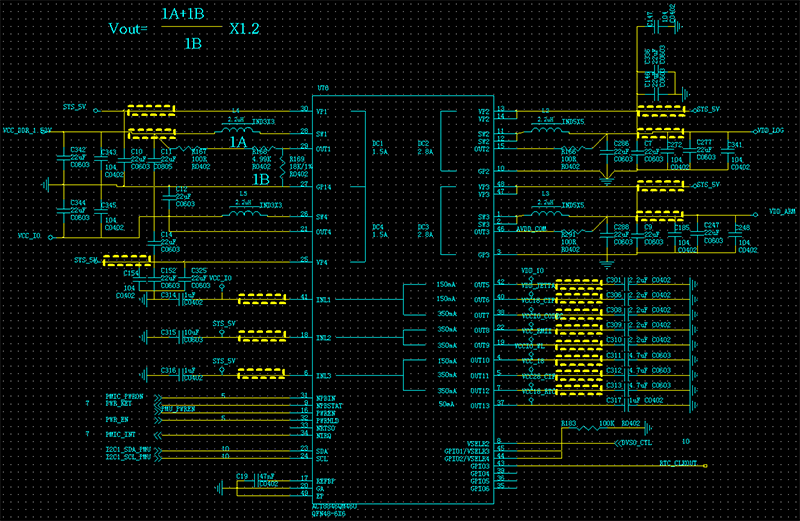Select capacitor label 'C315'
Viewport: 800px width, 521px height.
(168, 333)
